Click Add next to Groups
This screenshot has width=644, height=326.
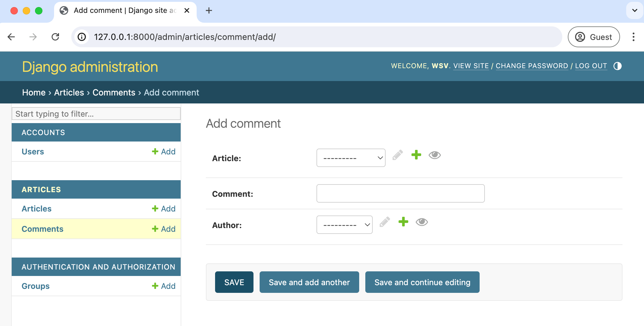(164, 286)
